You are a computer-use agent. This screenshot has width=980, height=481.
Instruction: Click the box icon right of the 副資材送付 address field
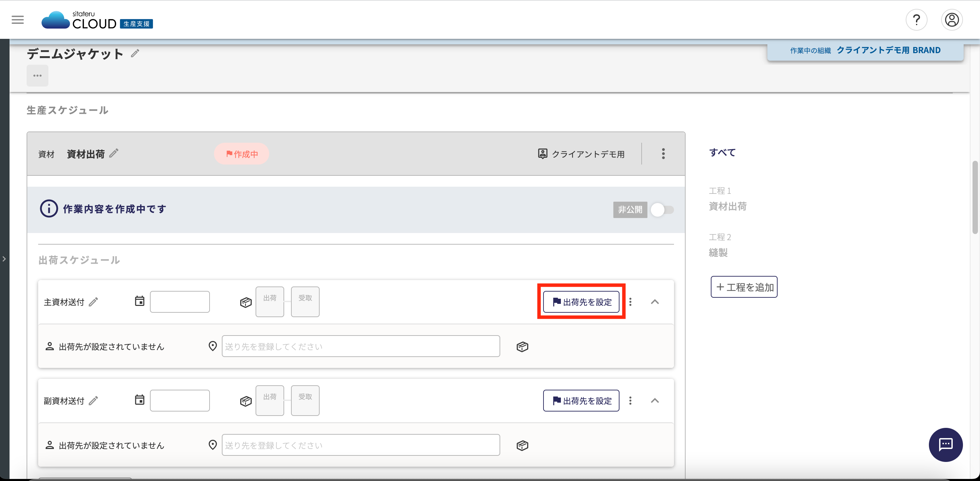tap(522, 446)
